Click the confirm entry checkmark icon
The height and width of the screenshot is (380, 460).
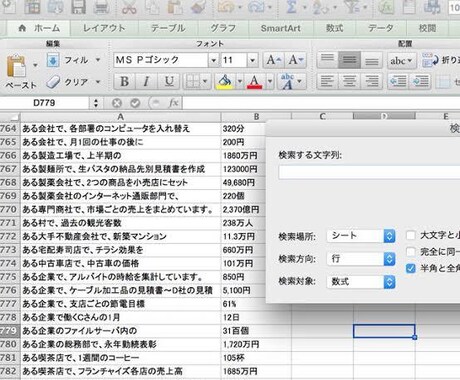[x=135, y=103]
